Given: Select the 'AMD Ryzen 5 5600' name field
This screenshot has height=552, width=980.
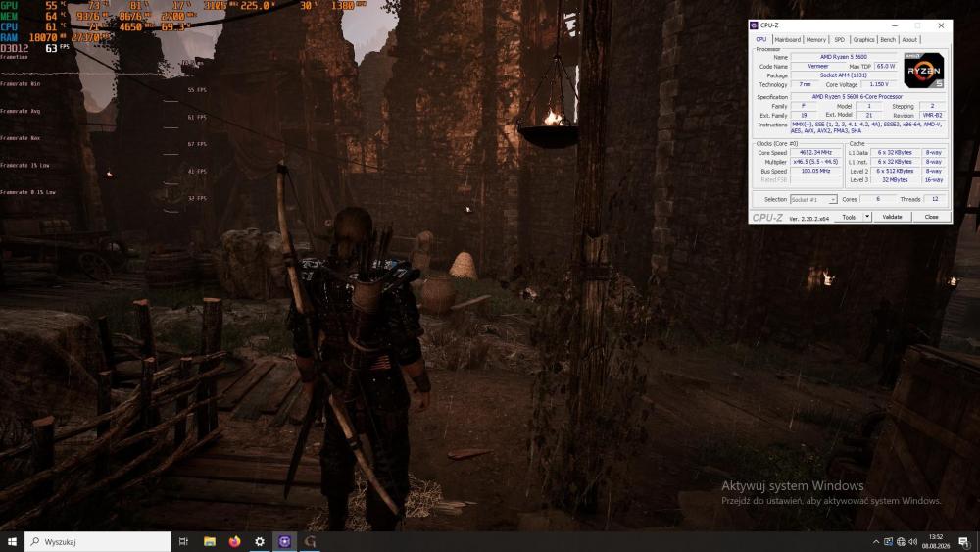Looking at the screenshot, I should click(843, 57).
